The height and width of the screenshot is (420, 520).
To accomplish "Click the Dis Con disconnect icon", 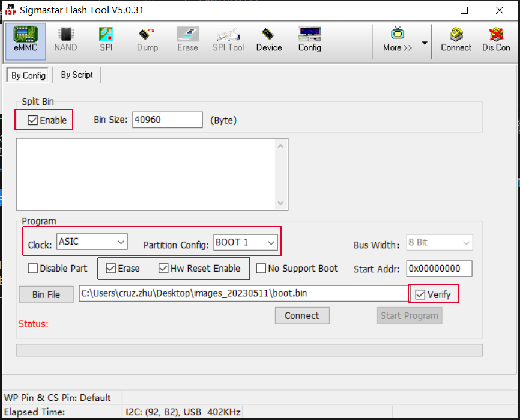I will click(496, 41).
